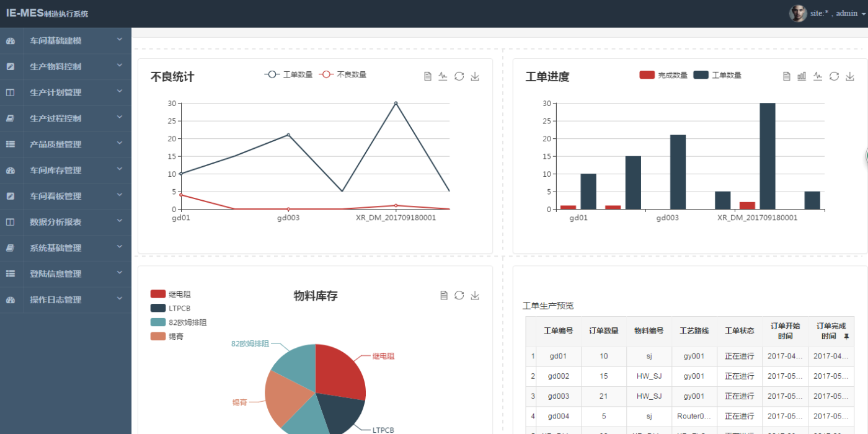The image size is (868, 434).
Task: Toggle the 工单数量 series in 不良统计 legend
Action: coord(288,74)
